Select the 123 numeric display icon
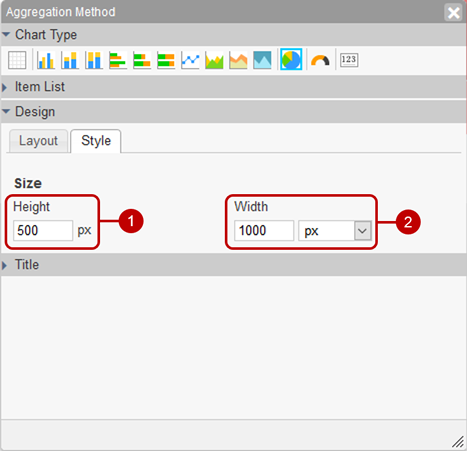This screenshot has height=451, width=467. (349, 60)
